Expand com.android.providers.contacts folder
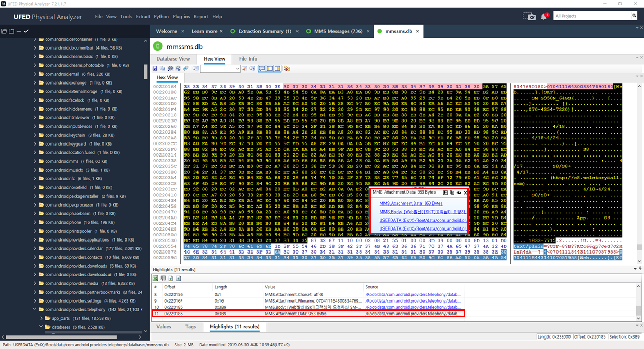 35,257
